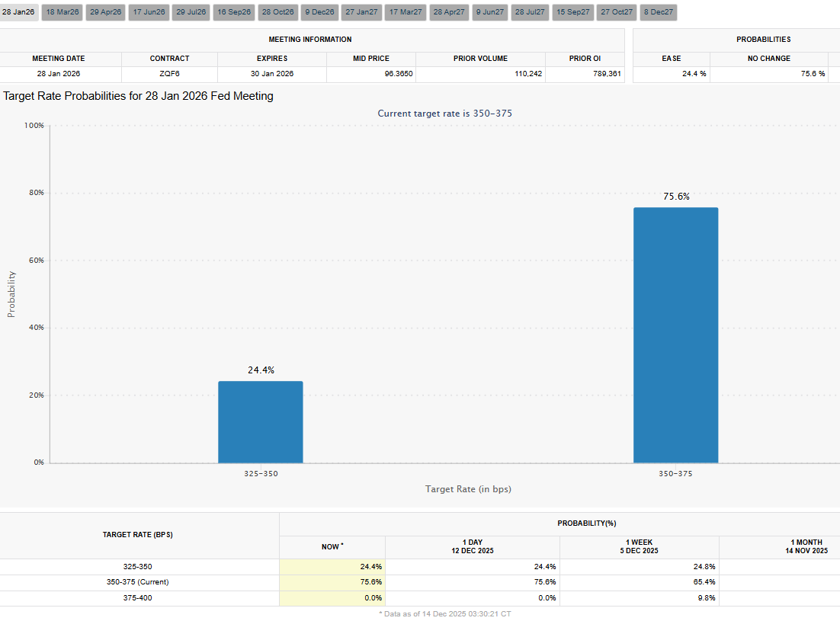Click the 24.8% one-week value
Viewport: 840px width, 621px height.
(x=704, y=567)
